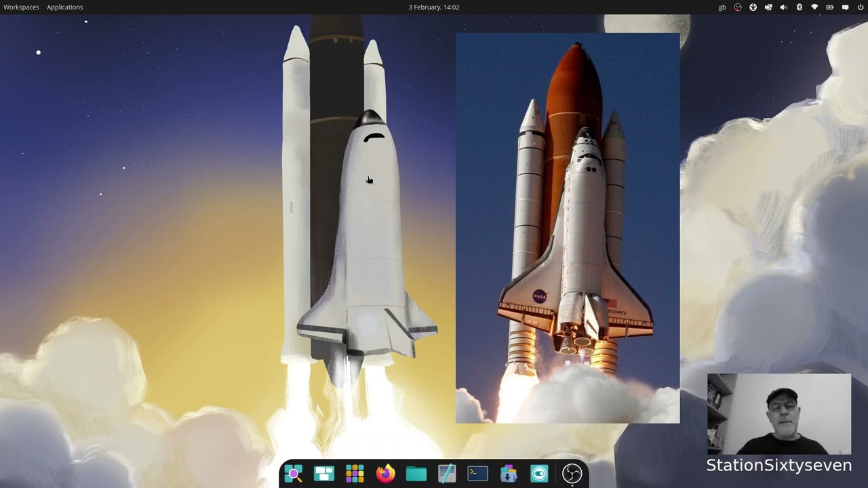Open the gb keyboard layout indicator

(x=722, y=7)
